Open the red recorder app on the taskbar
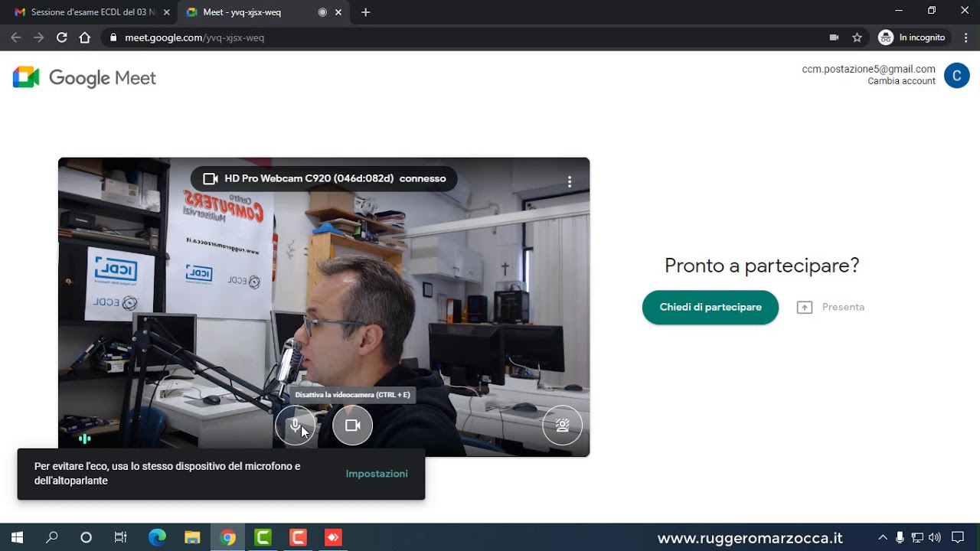The width and height of the screenshot is (980, 551). (x=333, y=537)
